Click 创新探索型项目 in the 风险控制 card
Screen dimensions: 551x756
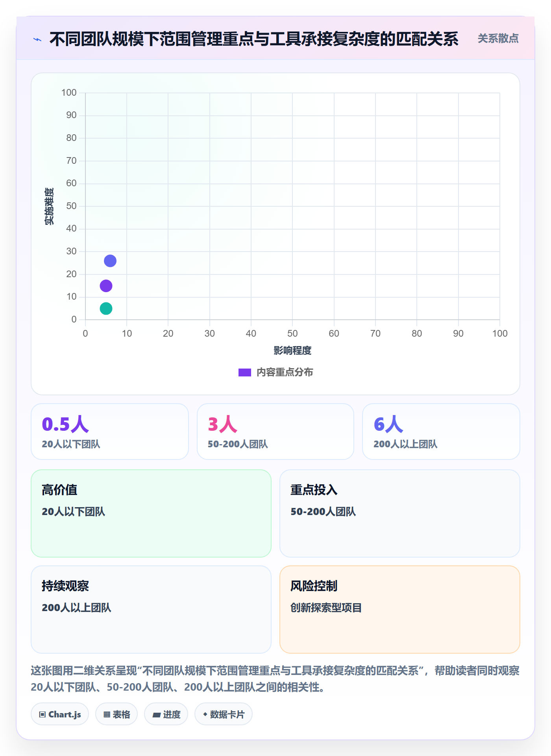pyautogui.click(x=326, y=608)
